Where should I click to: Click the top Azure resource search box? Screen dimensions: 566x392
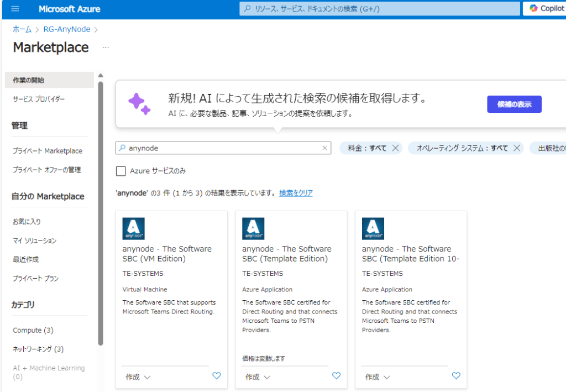[x=380, y=9]
